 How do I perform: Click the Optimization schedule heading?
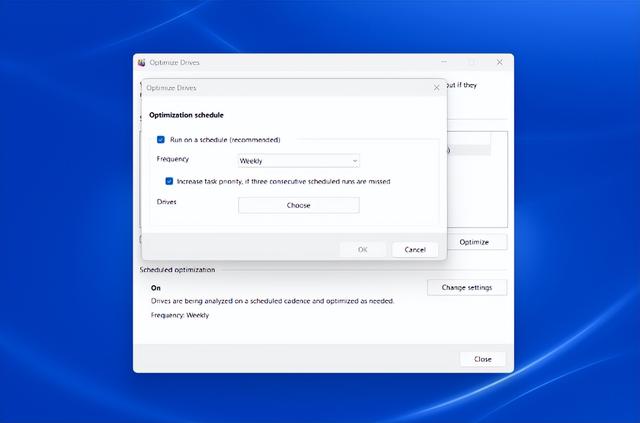(x=186, y=115)
